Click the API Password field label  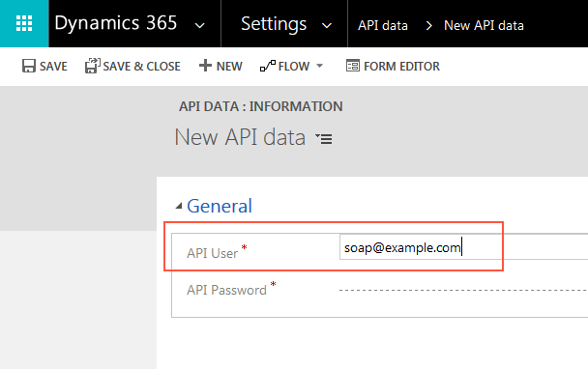pos(226,290)
